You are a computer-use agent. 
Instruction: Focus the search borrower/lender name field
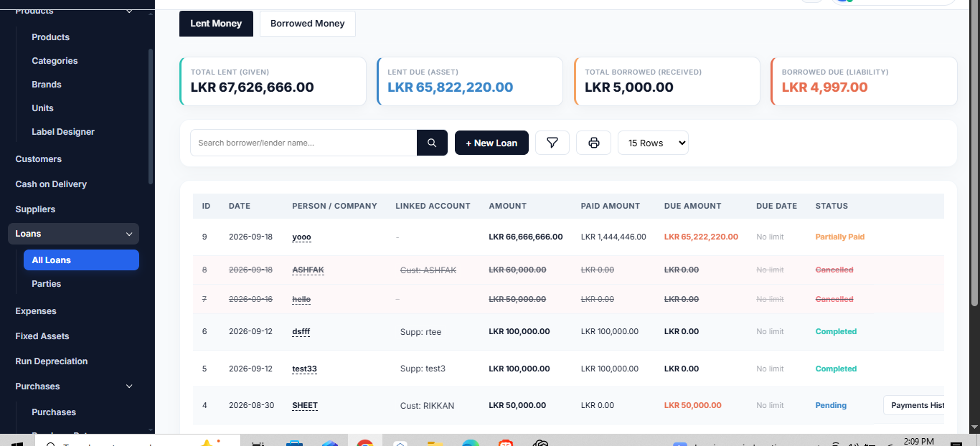pyautogui.click(x=303, y=143)
